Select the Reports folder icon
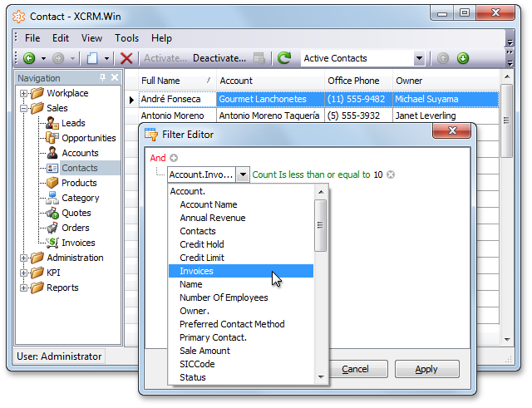Screen dimensions: 532x408 (x=37, y=288)
